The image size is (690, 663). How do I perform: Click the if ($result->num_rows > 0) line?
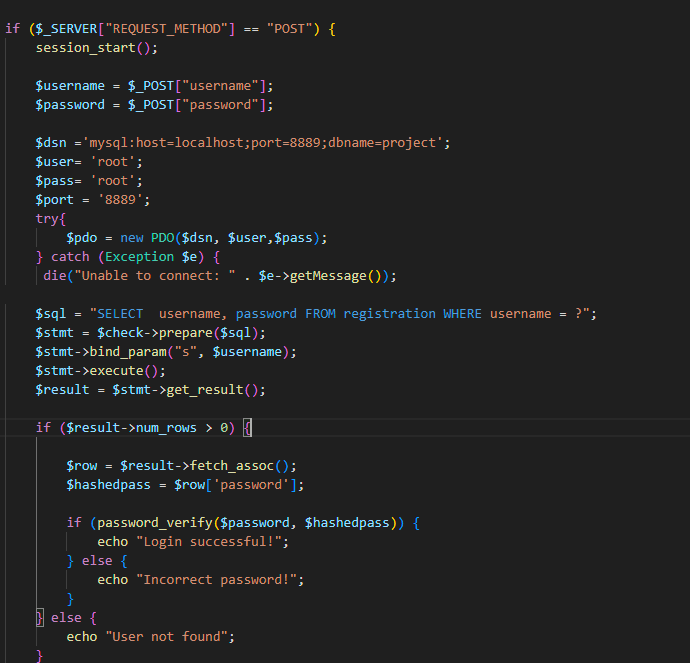(143, 428)
